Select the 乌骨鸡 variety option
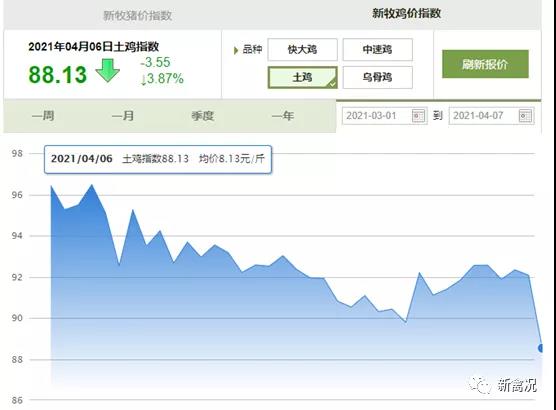556x410 pixels. pos(377,77)
